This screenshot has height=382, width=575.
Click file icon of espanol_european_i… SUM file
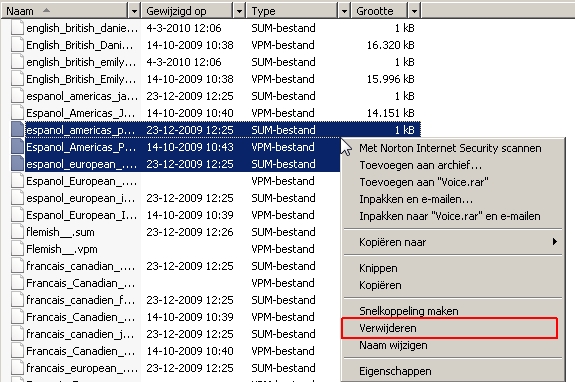click(x=17, y=198)
